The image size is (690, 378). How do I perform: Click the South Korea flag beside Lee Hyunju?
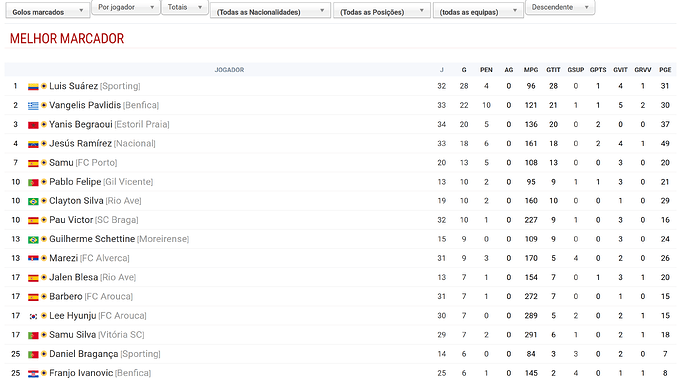33,316
